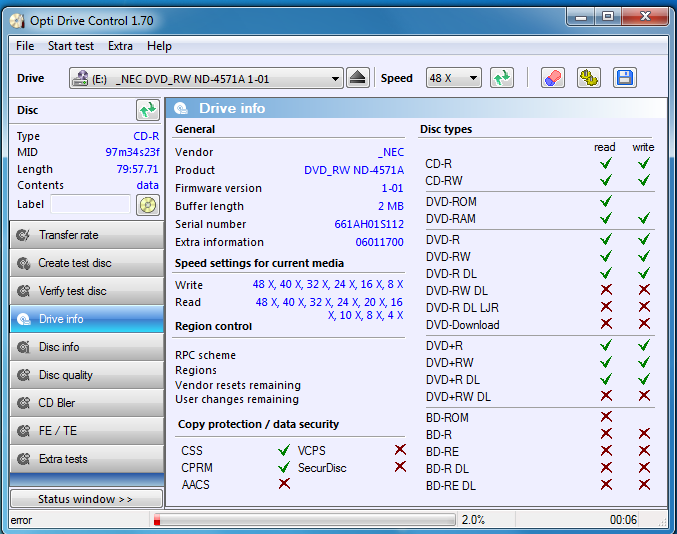This screenshot has height=534, width=677.
Task: Switch to Transfer rate tab
Action: tap(87, 235)
